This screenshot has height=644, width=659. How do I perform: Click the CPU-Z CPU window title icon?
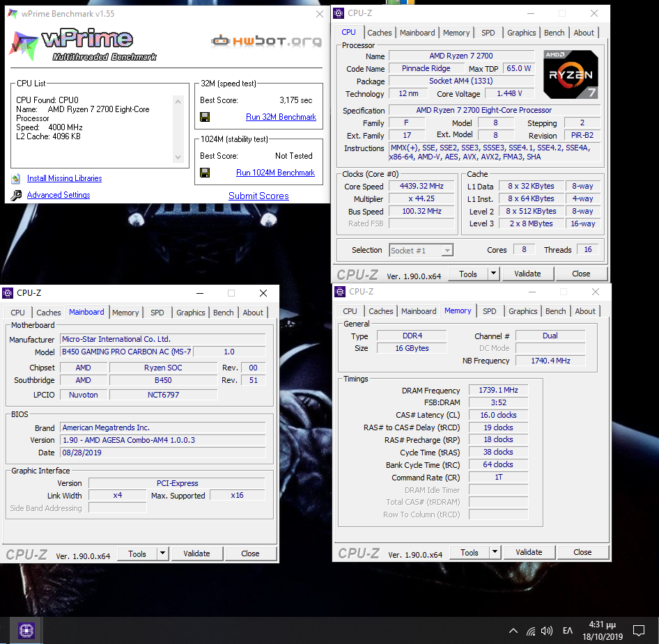click(339, 13)
